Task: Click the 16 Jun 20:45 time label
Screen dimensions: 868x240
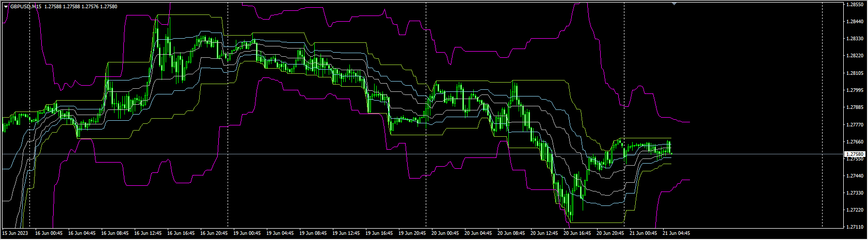Action: click(x=214, y=233)
